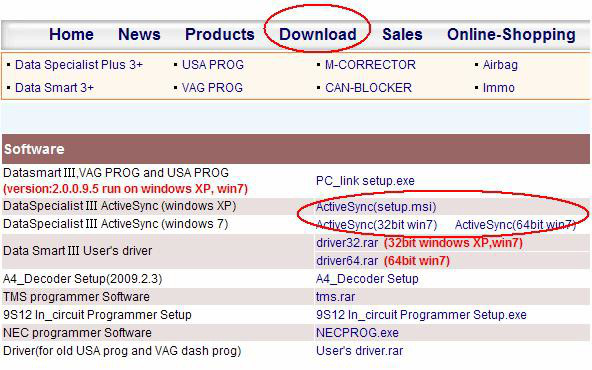This screenshot has height=370, width=592.
Task: Select the red version:2.0.0.9.5 text
Action: point(125,189)
